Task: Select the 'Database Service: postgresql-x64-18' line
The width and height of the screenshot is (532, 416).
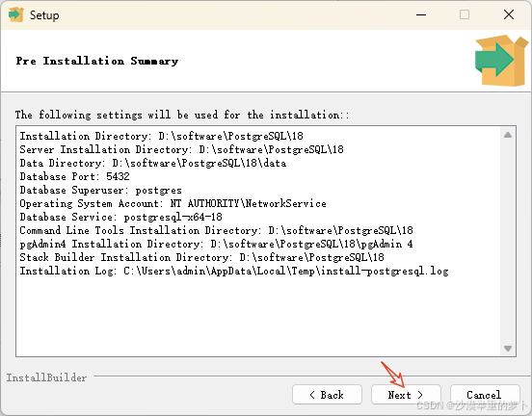Action: tap(121, 217)
